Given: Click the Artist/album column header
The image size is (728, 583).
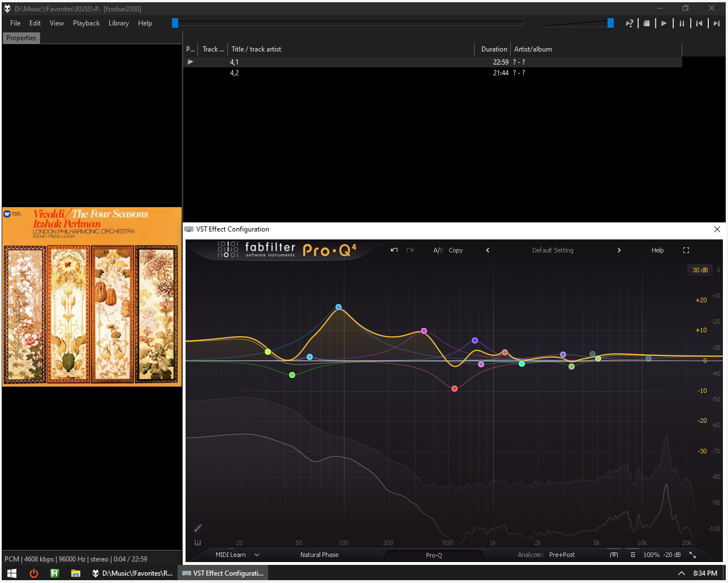Looking at the screenshot, I should pos(596,49).
